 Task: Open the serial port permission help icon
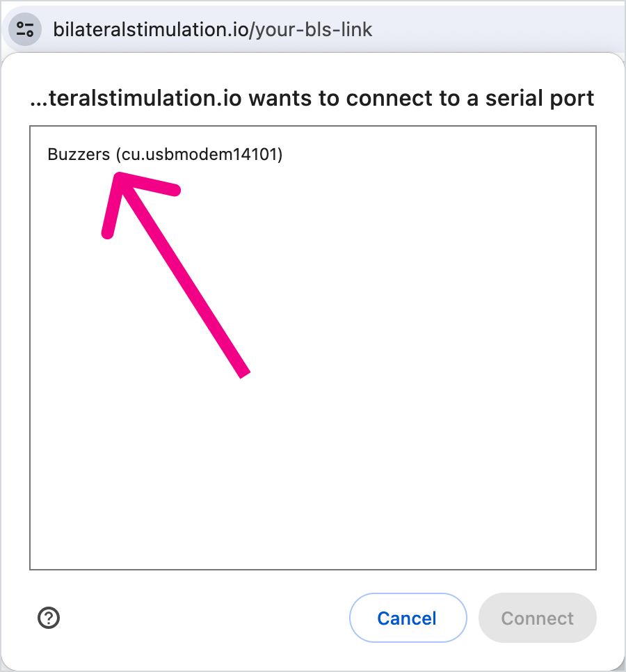click(49, 618)
